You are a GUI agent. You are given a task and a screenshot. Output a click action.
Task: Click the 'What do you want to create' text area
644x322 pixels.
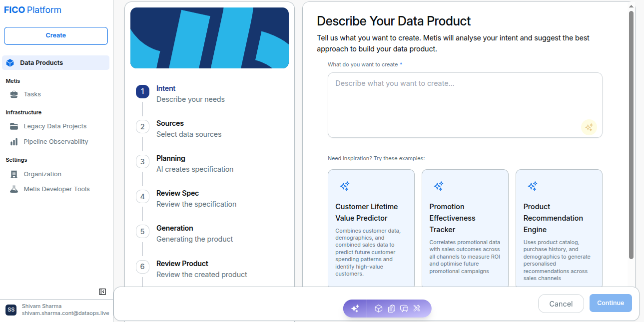tap(465, 105)
